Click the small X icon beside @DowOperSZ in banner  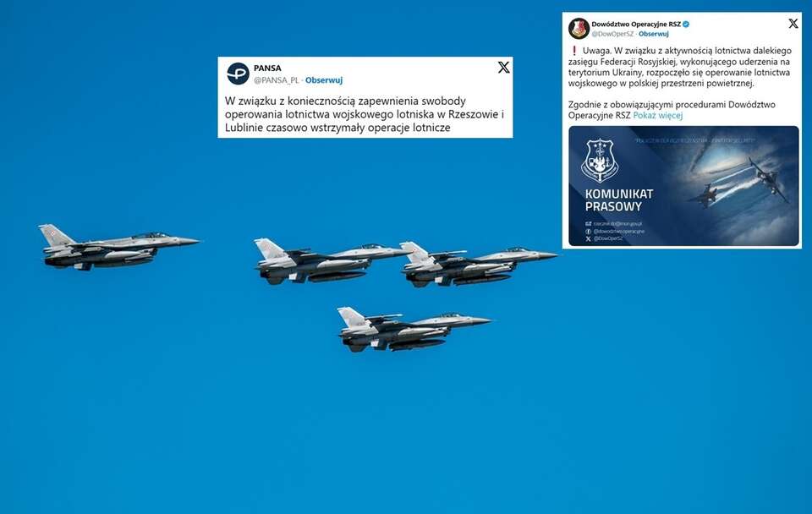[x=589, y=238]
